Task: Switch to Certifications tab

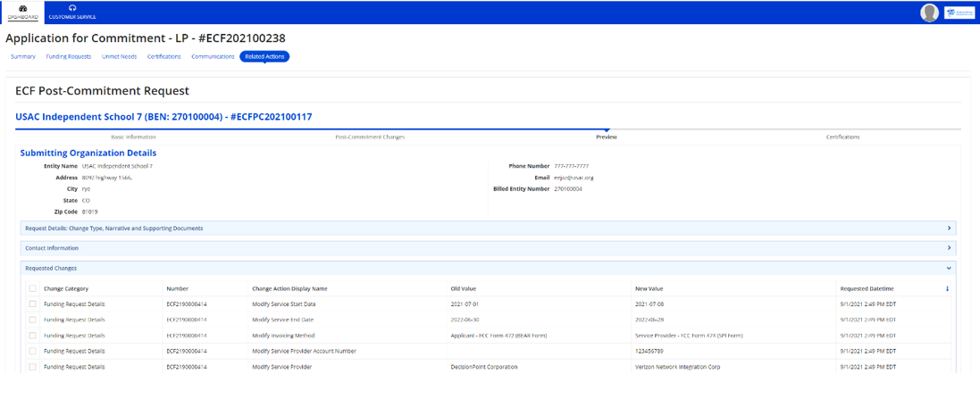Action: [164, 57]
